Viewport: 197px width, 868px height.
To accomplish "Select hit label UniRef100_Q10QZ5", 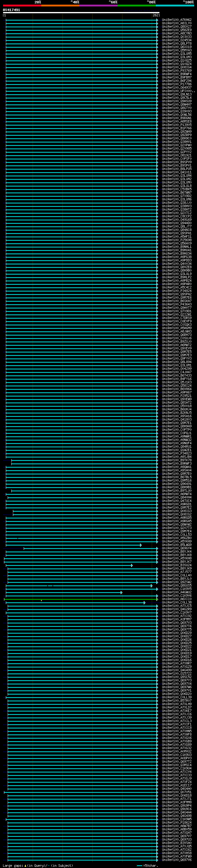I will point(177,61).
